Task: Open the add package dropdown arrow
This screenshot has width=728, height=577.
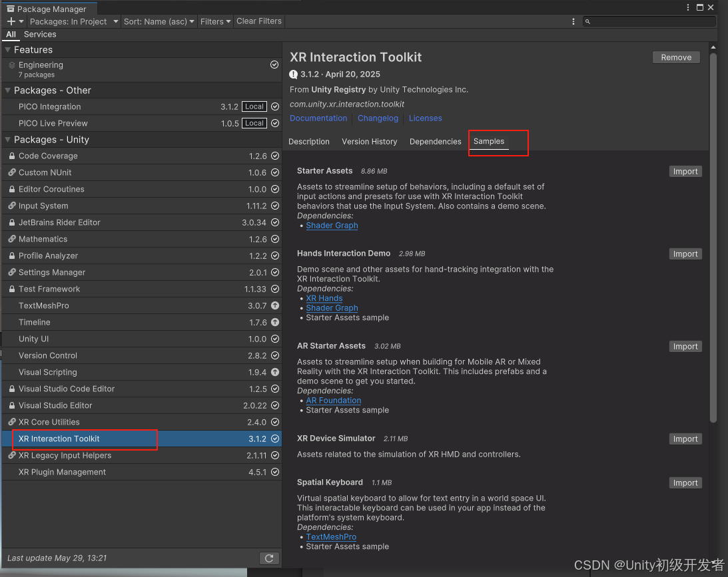Action: point(21,21)
